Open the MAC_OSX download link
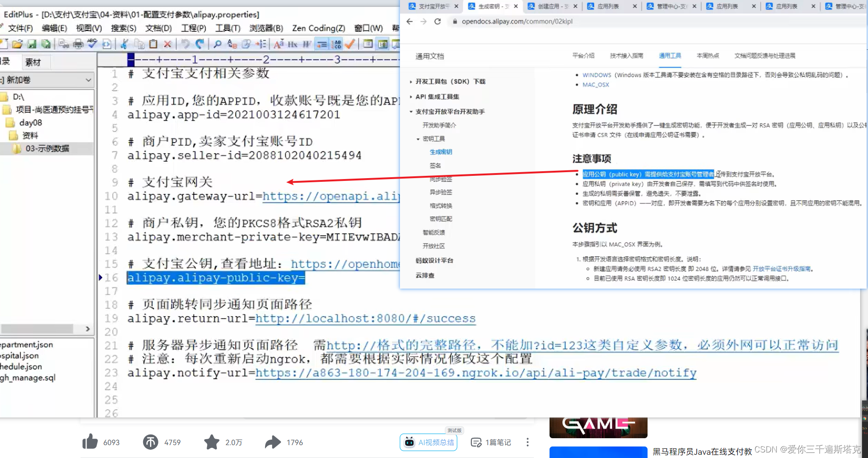Viewport: 868px width, 458px height. tap(596, 85)
